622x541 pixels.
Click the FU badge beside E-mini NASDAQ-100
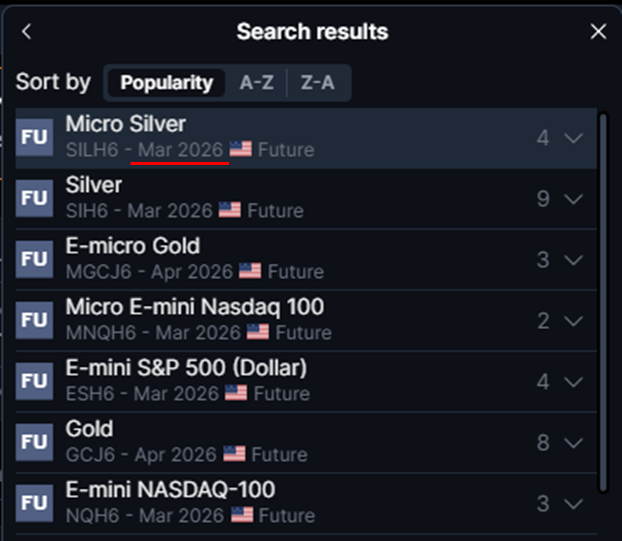[x=35, y=503]
